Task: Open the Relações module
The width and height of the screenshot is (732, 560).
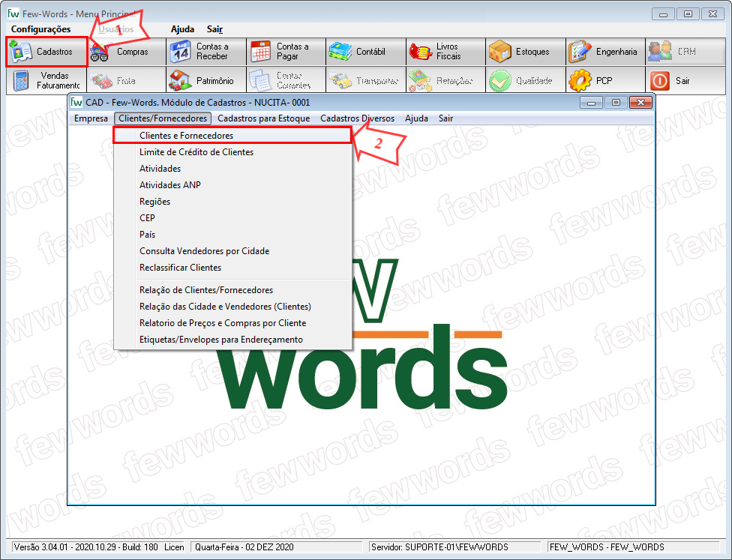Action: pyautogui.click(x=445, y=81)
